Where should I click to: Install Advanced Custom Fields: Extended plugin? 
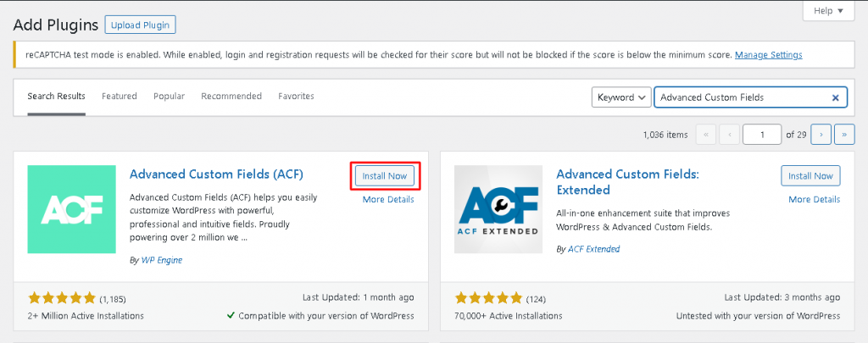point(810,176)
